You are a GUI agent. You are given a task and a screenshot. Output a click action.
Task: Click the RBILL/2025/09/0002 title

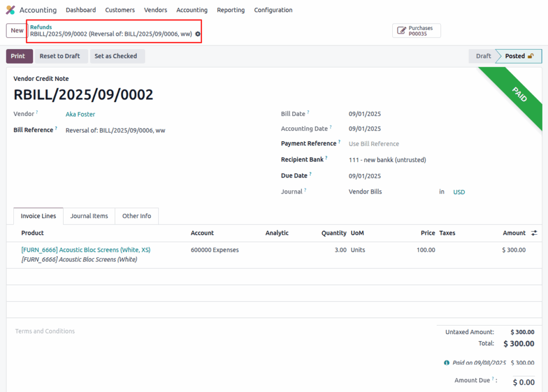tap(83, 95)
